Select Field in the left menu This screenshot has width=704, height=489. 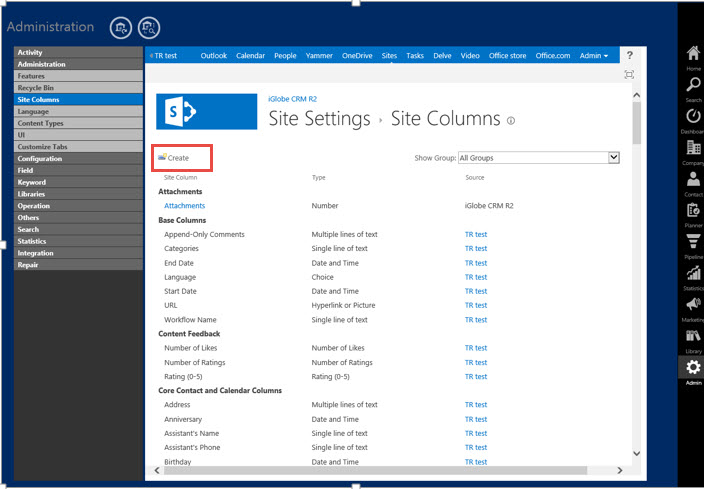pos(78,170)
